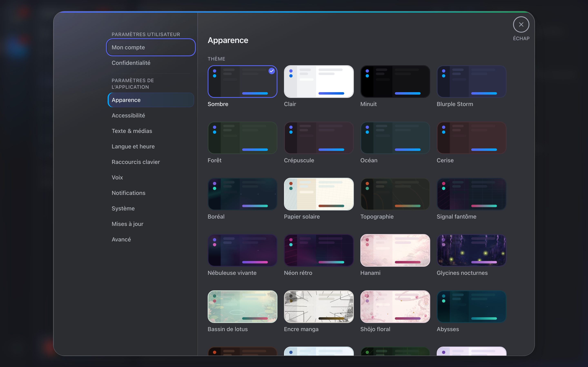Open Mises à jour section
Screen dimensions: 588x367
[x=151, y=224]
